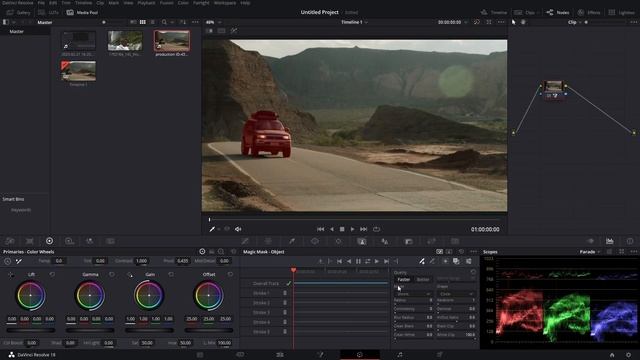Track forward in Magic Mask
640x360 pixels.
[x=377, y=261]
